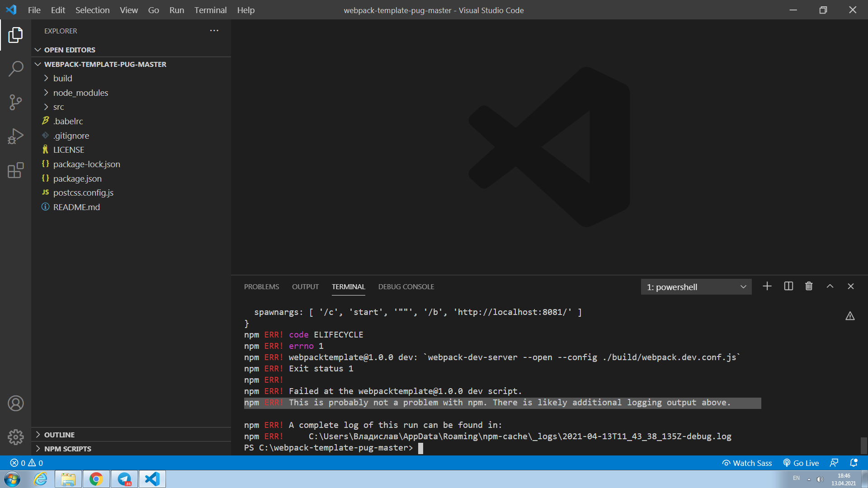Screen dimensions: 868x488
Task: Open package-lock.json file
Action: coord(131,164)
